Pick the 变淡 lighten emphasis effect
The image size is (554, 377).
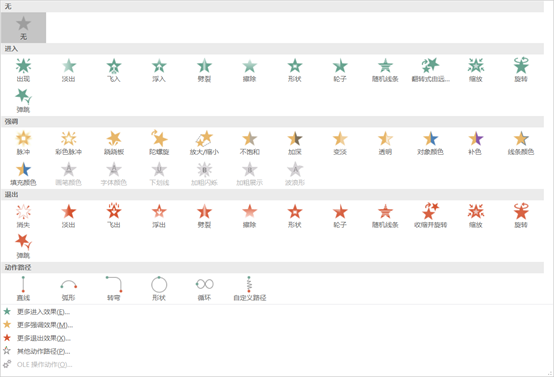pyautogui.click(x=340, y=143)
